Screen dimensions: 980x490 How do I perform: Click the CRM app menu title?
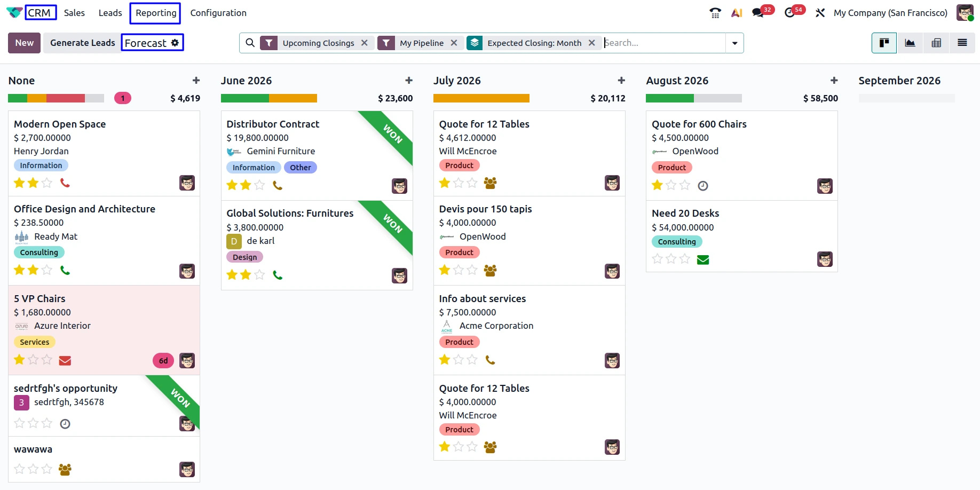click(x=39, y=13)
